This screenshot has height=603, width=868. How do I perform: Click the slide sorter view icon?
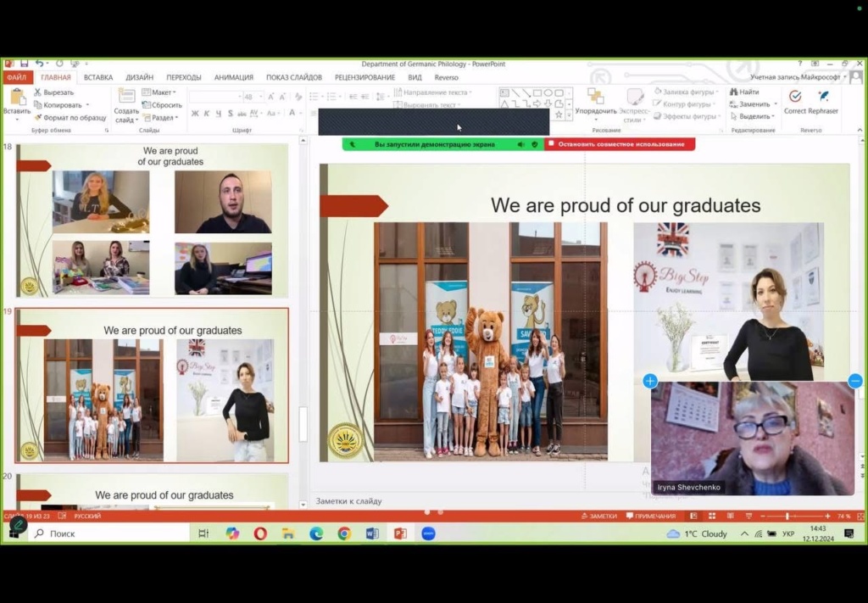point(712,516)
